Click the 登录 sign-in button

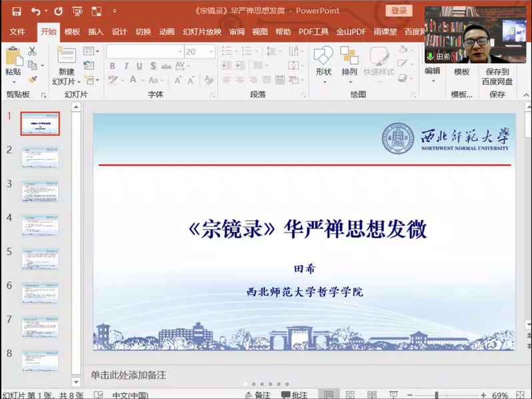[x=399, y=11]
